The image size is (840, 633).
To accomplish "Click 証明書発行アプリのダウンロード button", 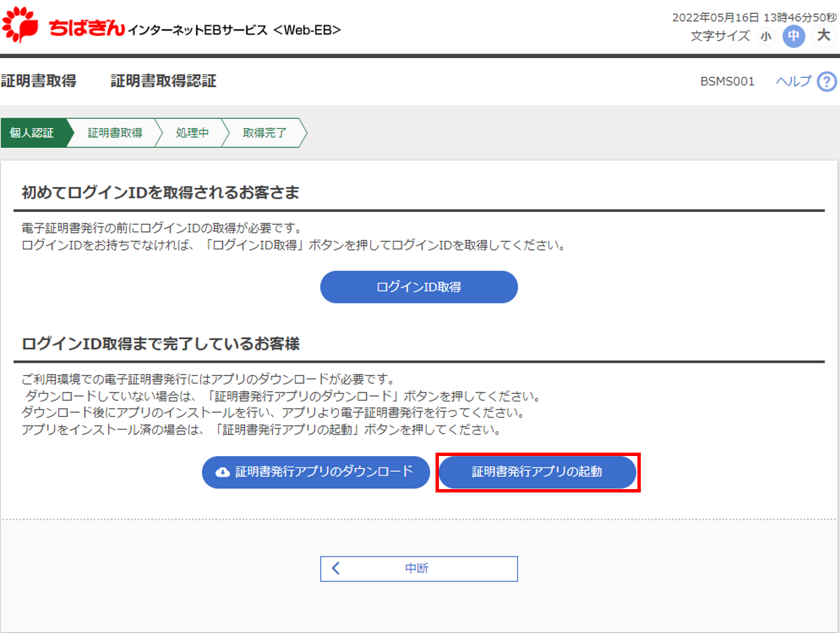I will pyautogui.click(x=316, y=472).
